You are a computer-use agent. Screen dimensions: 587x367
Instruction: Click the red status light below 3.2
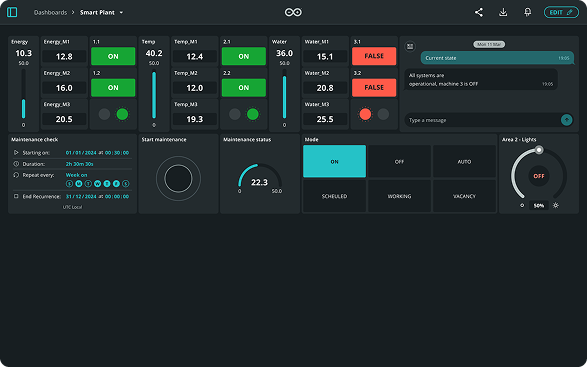click(365, 114)
